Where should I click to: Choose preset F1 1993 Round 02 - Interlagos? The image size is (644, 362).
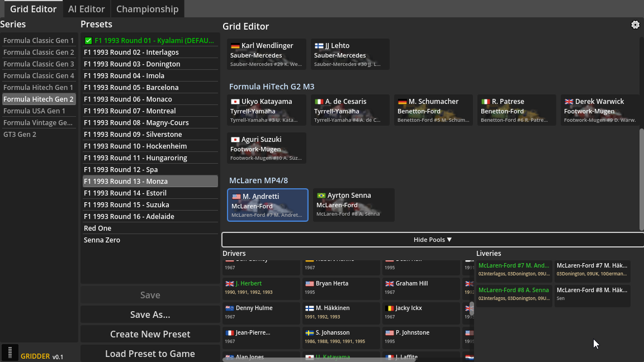150,52
